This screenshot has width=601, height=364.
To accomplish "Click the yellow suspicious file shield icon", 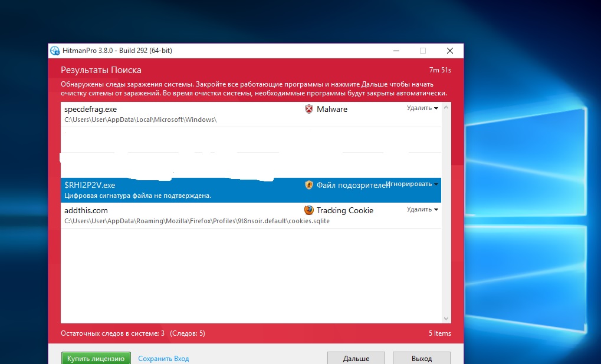I will coord(308,185).
